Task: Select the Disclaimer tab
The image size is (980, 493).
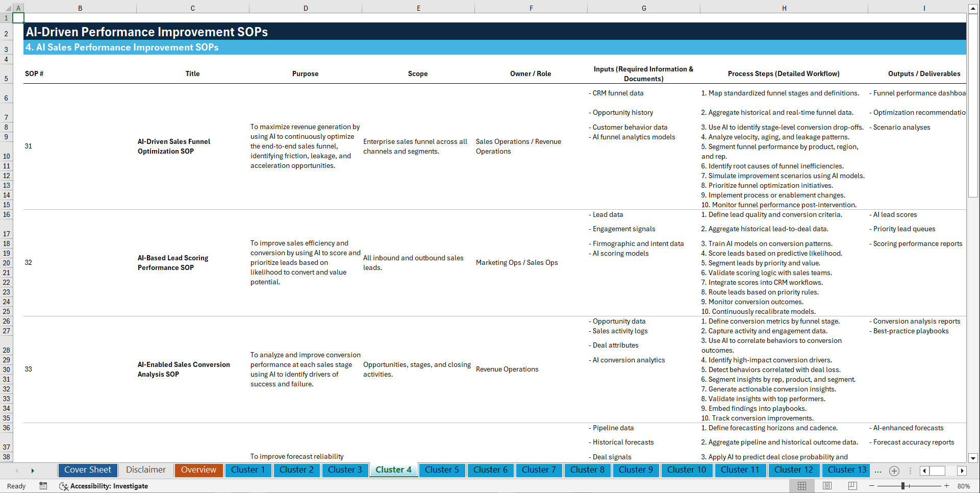Action: tap(145, 470)
